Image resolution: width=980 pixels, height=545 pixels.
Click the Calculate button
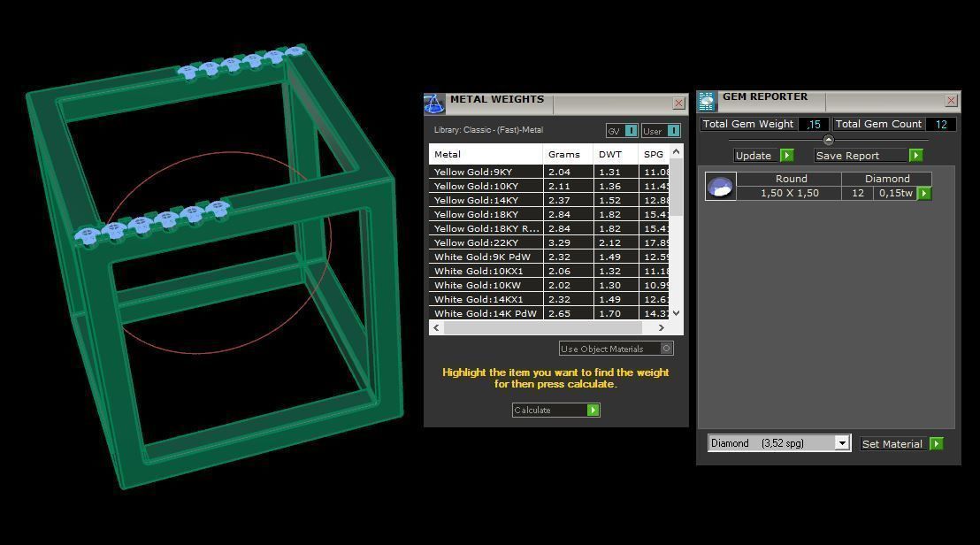tap(555, 410)
